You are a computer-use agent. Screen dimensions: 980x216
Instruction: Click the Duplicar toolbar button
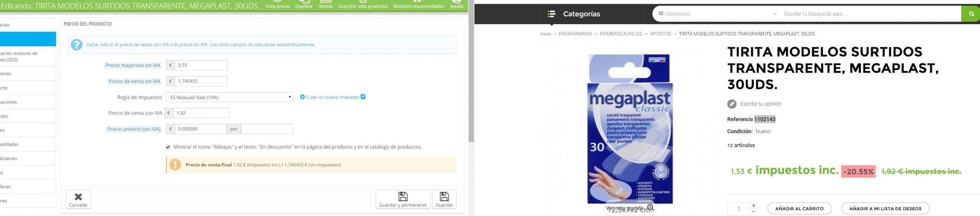304,4
